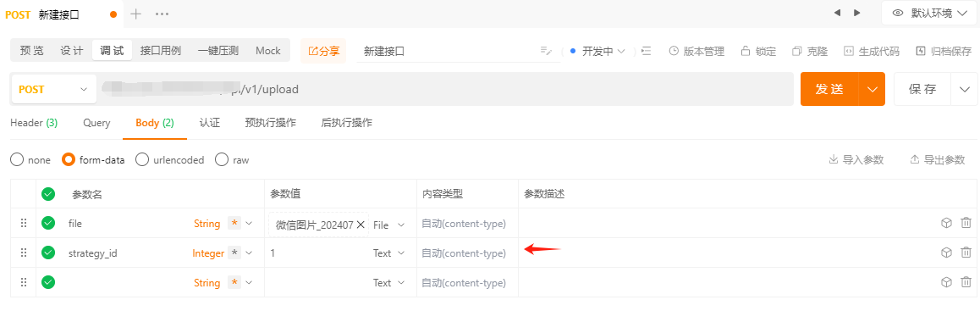Toggle the empty last row checkbox
The image size is (980, 322).
tap(48, 282)
